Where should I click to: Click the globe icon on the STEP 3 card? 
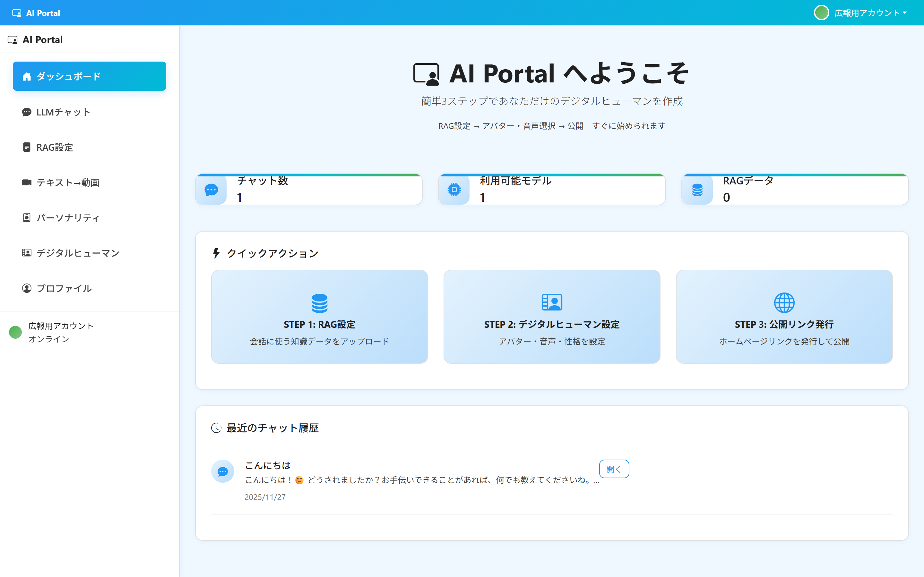coord(784,302)
